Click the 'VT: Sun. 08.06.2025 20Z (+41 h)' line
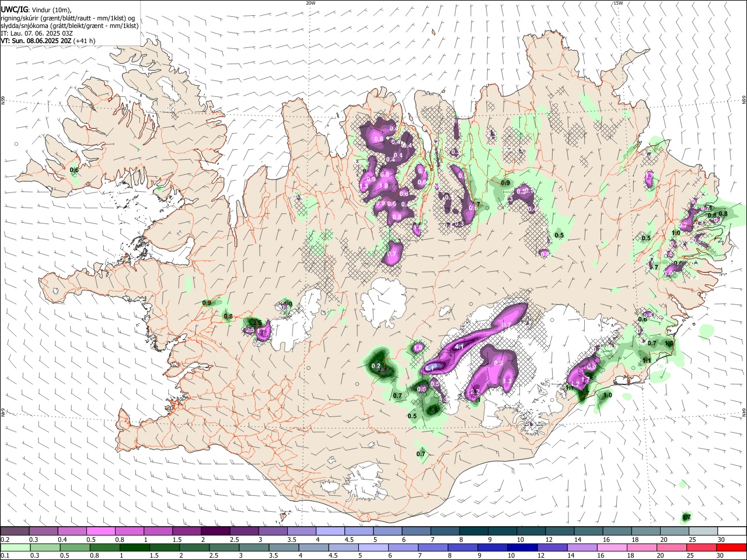Image resolution: width=747 pixels, height=560 pixels. click(x=48, y=41)
